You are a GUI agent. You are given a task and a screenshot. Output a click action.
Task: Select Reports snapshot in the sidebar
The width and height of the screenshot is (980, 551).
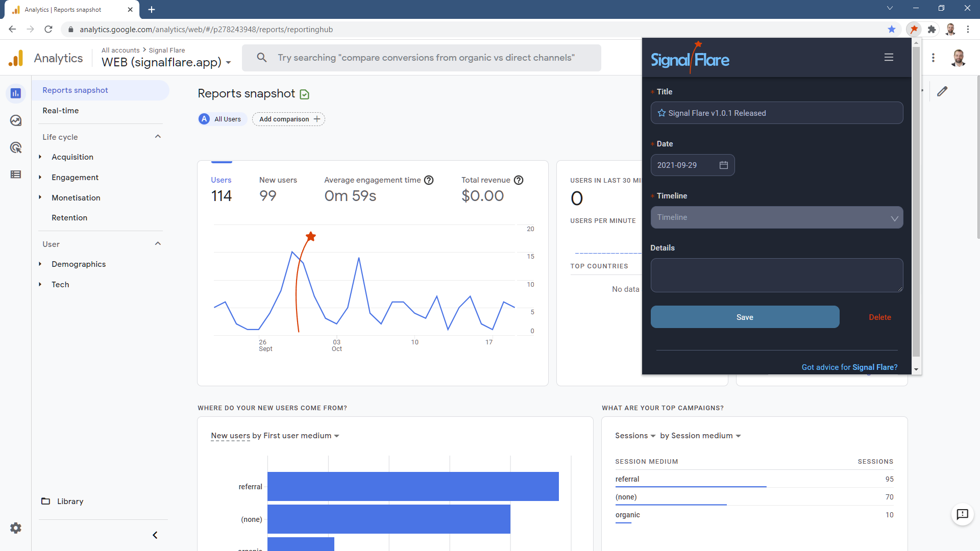pos(101,90)
